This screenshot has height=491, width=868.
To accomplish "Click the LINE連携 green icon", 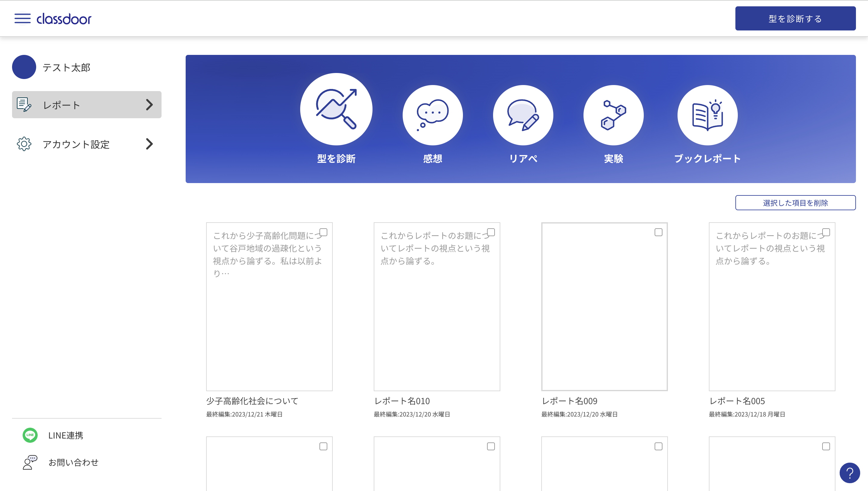I will [30, 435].
